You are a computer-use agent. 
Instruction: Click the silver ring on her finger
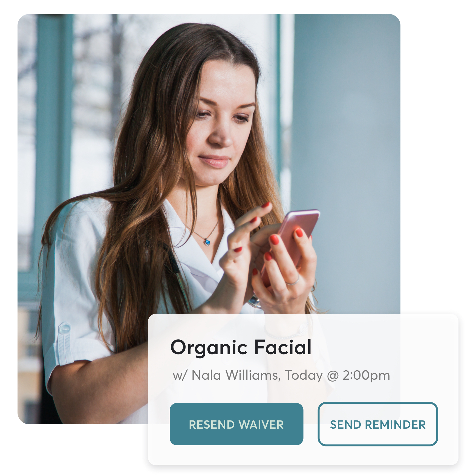[x=293, y=282]
